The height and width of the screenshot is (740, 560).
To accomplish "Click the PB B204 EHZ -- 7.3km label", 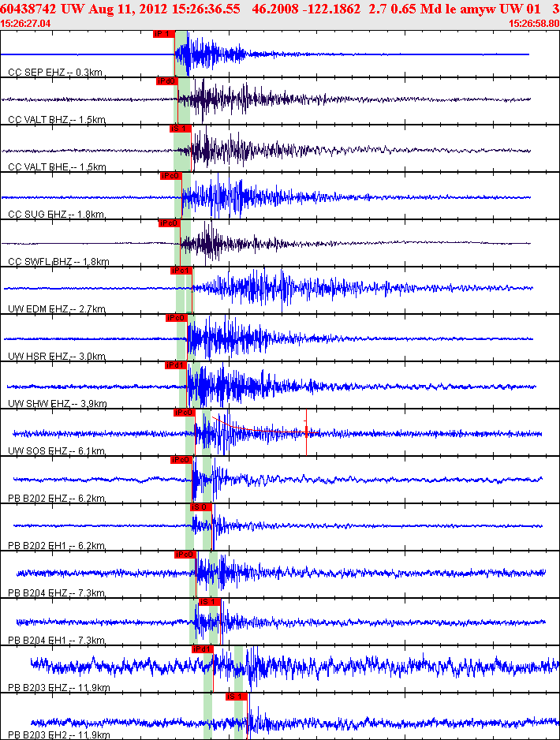I will pos(57,592).
